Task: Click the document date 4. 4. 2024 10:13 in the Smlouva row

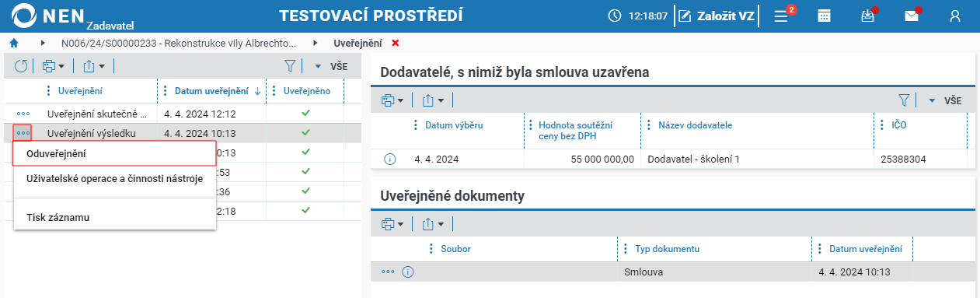Action: tap(853, 272)
